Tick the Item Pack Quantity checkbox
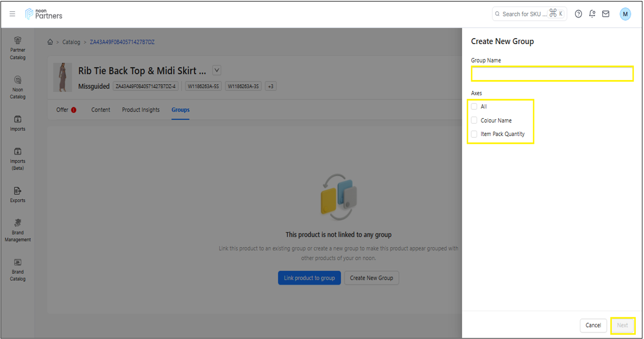The height and width of the screenshot is (339, 644). [x=474, y=134]
